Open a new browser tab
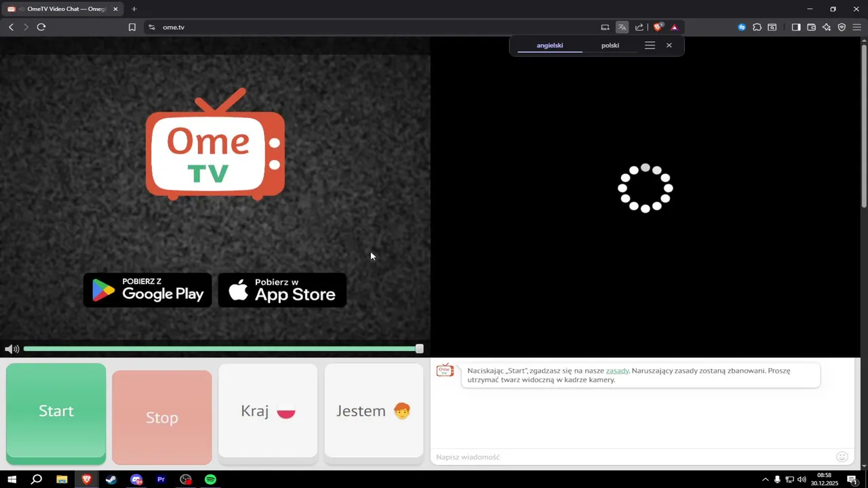 pyautogui.click(x=134, y=9)
